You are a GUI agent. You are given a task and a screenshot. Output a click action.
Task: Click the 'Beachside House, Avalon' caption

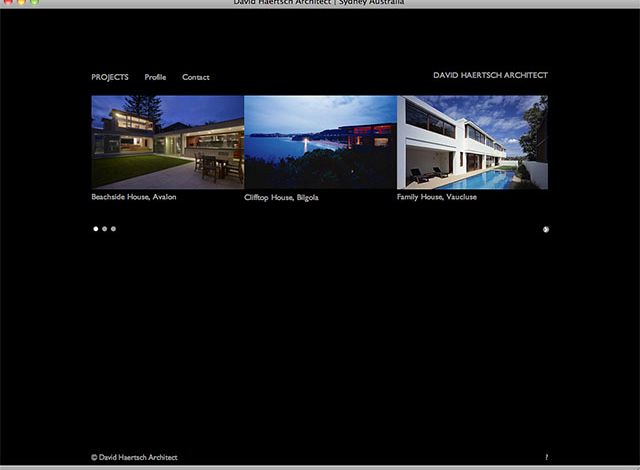click(134, 197)
